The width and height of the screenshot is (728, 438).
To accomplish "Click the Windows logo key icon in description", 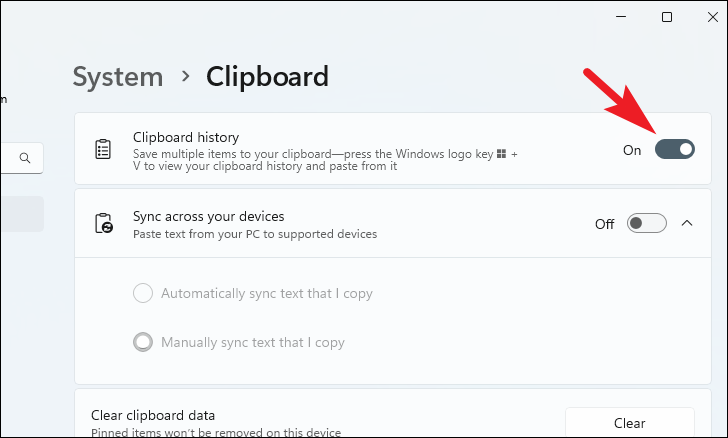I will [x=501, y=154].
